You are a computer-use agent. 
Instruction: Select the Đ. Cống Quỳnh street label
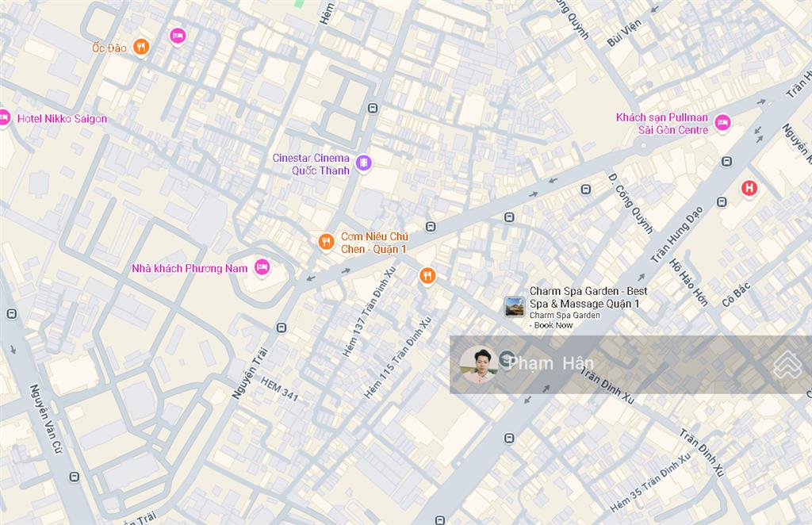click(630, 204)
